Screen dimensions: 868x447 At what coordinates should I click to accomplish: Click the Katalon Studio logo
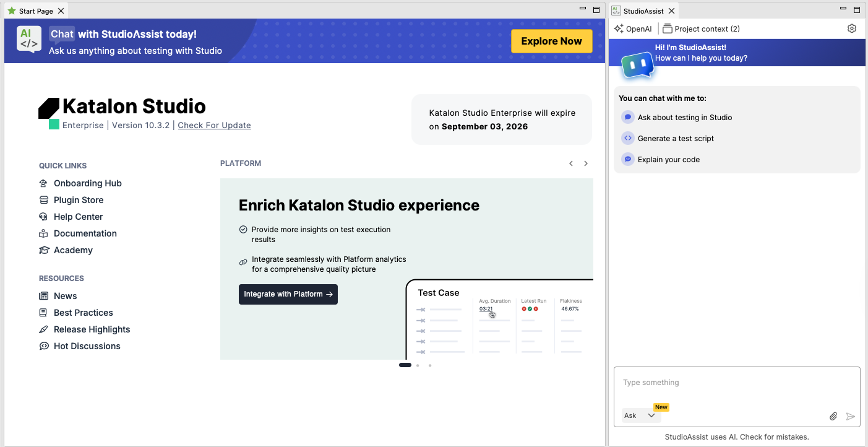(x=49, y=113)
